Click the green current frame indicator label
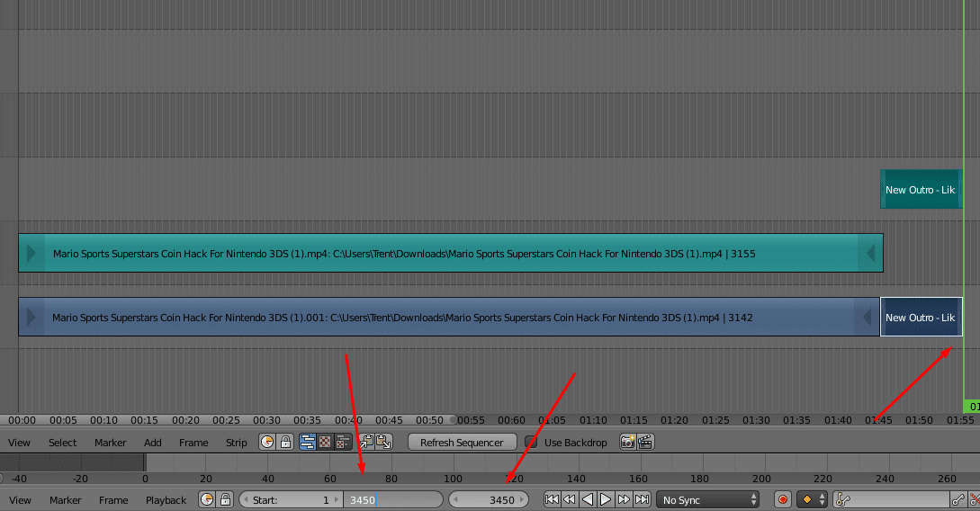 [x=972, y=406]
